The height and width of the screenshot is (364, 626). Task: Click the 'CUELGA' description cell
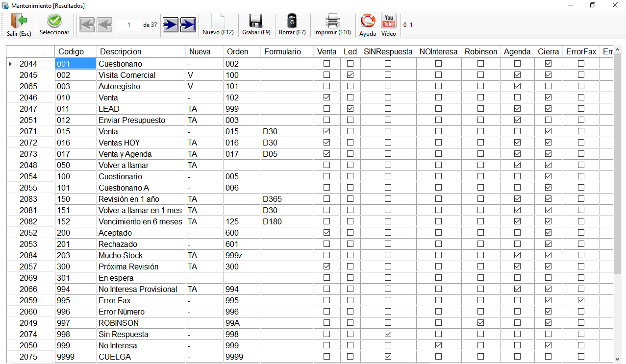point(141,357)
